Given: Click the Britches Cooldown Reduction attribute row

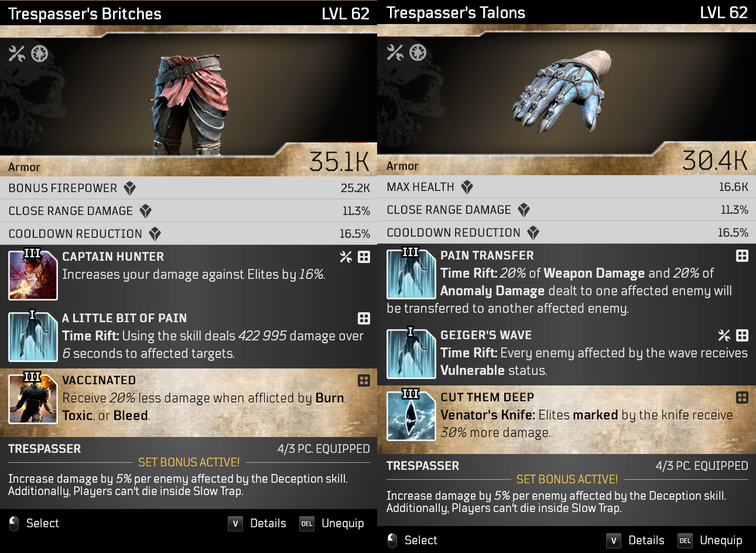Looking at the screenshot, I should (189, 234).
